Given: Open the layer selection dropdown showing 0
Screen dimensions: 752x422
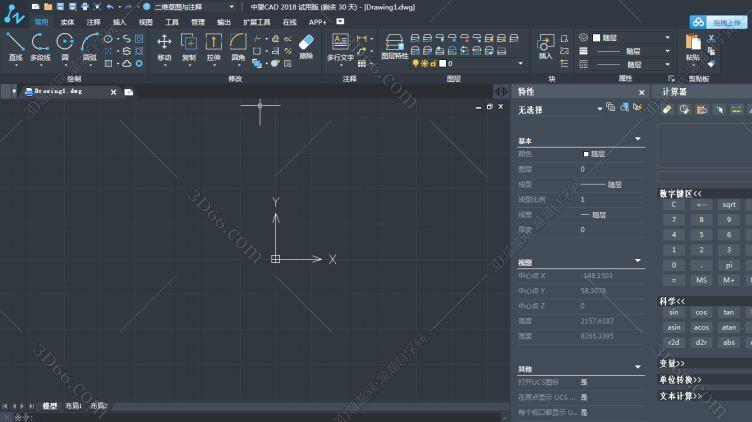Looking at the screenshot, I should tap(485, 63).
